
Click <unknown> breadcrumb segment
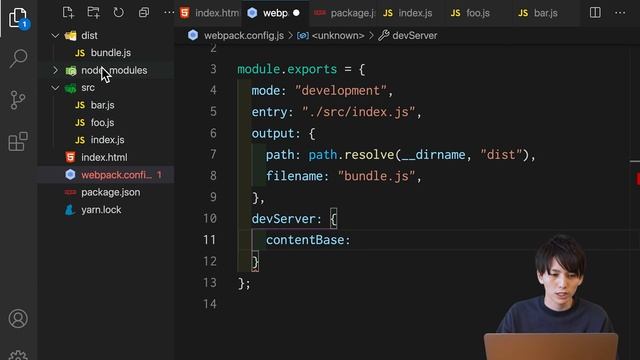click(338, 36)
